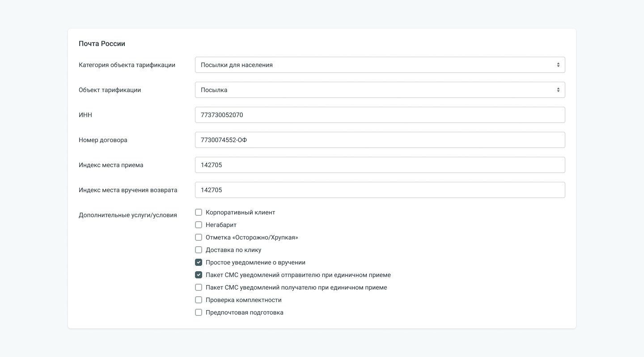Check Отметка «Осторожно/Хрупкая» option

(x=199, y=237)
